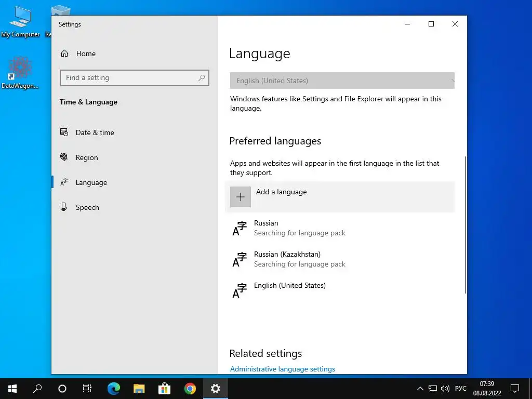Click the Settings vertical scrollbar

click(x=465, y=224)
